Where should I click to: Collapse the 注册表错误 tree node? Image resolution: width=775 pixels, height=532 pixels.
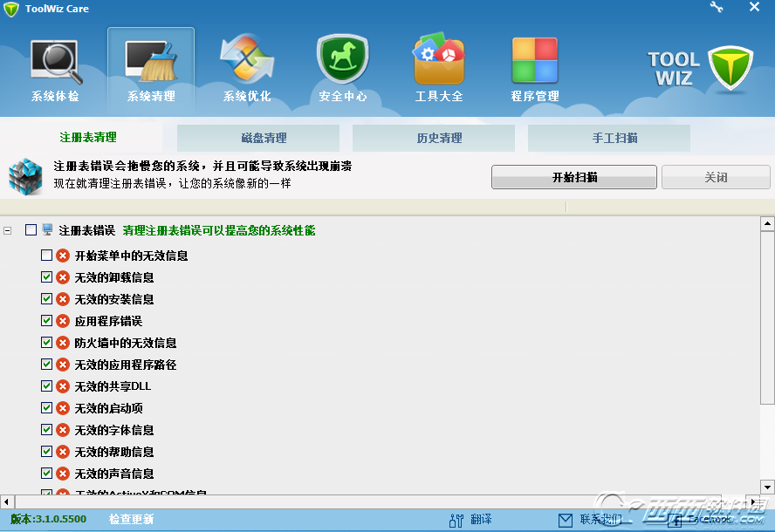7,230
